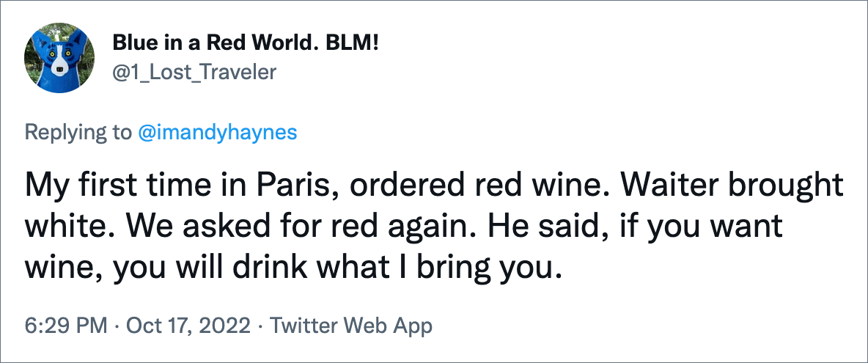Click the Oct 17, 2022 date
868x363 pixels.
(188, 326)
